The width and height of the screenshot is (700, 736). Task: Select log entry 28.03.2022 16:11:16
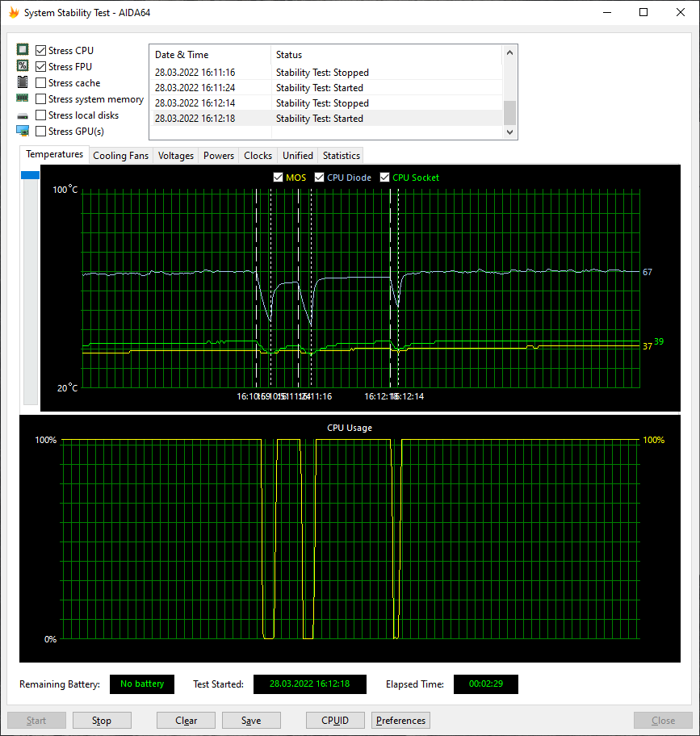pyautogui.click(x=326, y=73)
